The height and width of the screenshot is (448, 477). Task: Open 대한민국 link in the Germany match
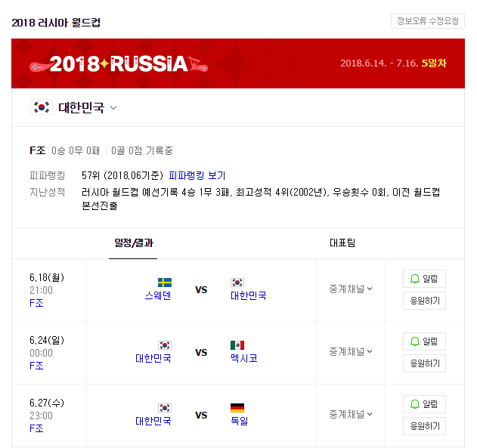click(x=153, y=421)
